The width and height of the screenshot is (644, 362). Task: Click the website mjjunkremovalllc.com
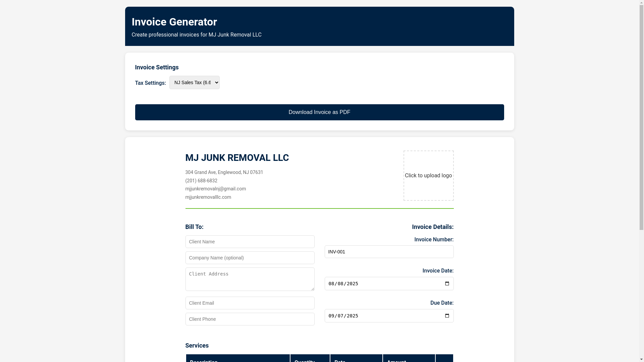[208, 197]
